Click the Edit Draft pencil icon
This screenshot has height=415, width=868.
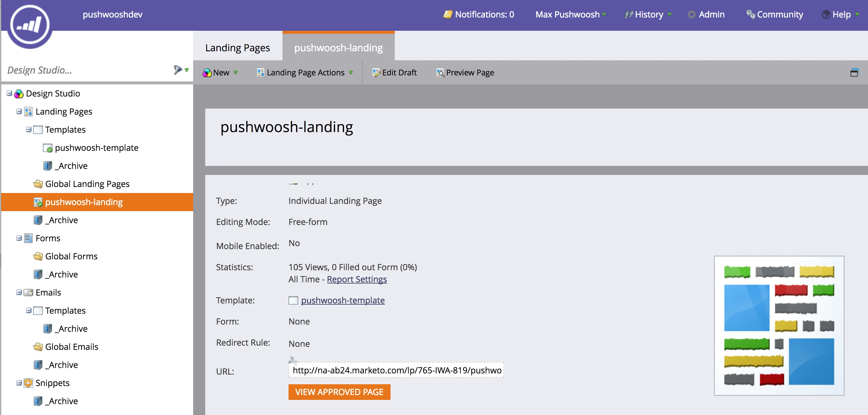click(376, 72)
